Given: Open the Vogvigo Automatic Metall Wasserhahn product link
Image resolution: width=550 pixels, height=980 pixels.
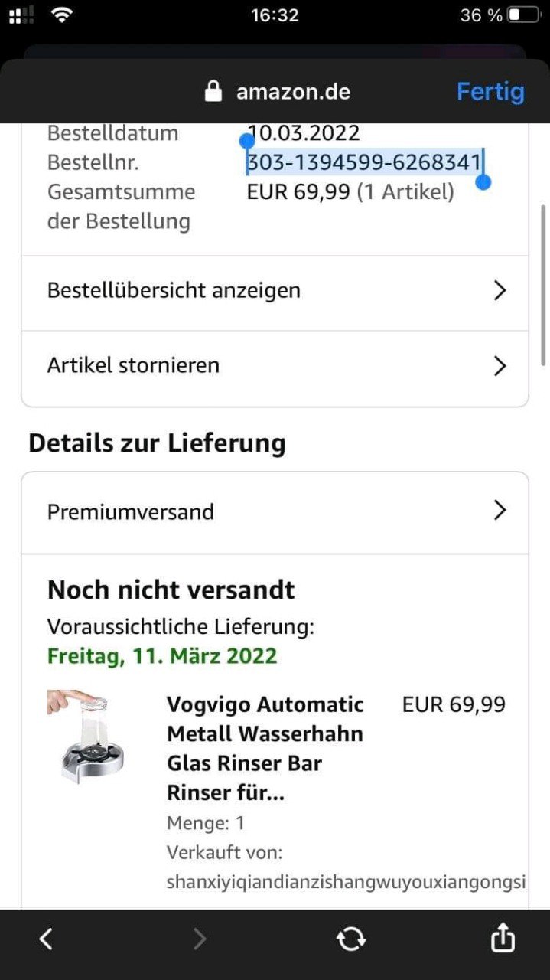Looking at the screenshot, I should tap(265, 748).
